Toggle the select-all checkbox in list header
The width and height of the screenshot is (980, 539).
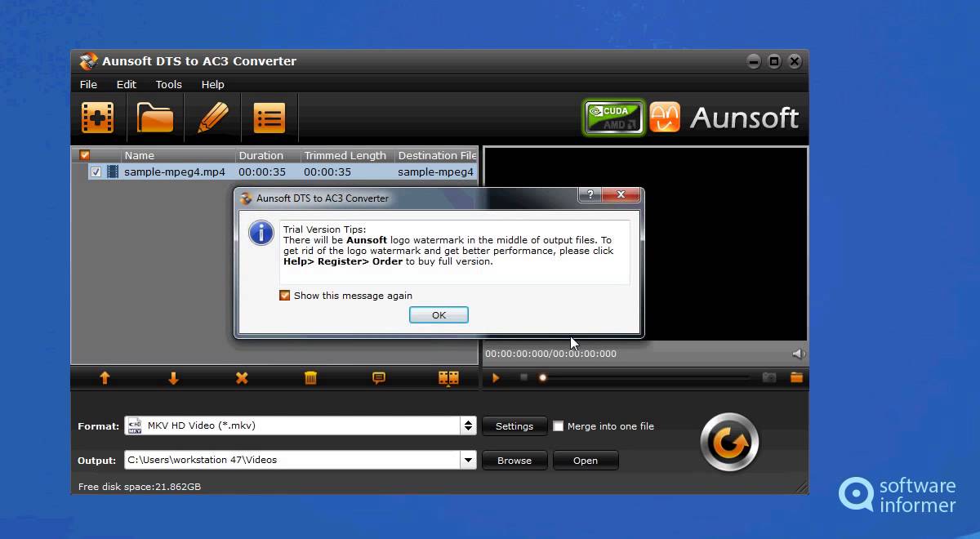(84, 155)
